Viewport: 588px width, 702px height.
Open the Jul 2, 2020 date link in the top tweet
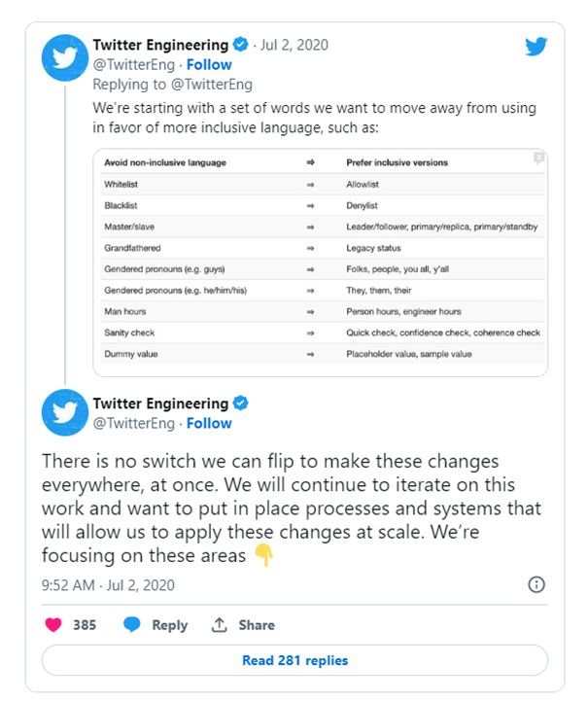(x=294, y=45)
